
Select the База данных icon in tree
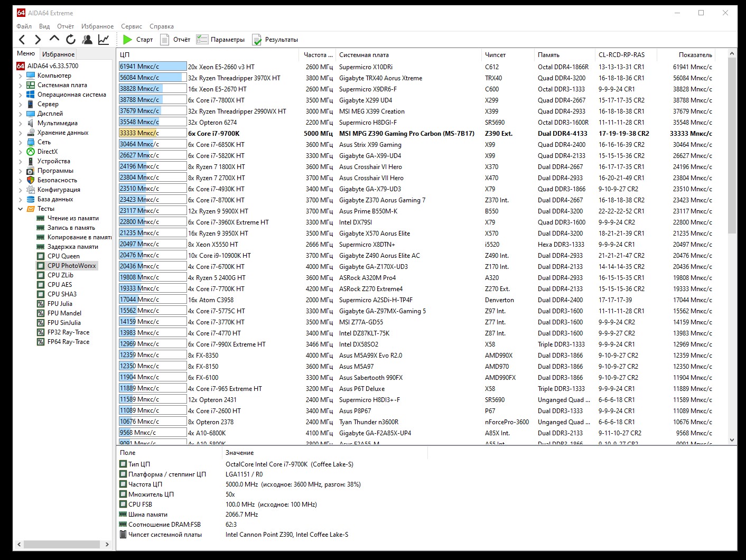pos(31,199)
